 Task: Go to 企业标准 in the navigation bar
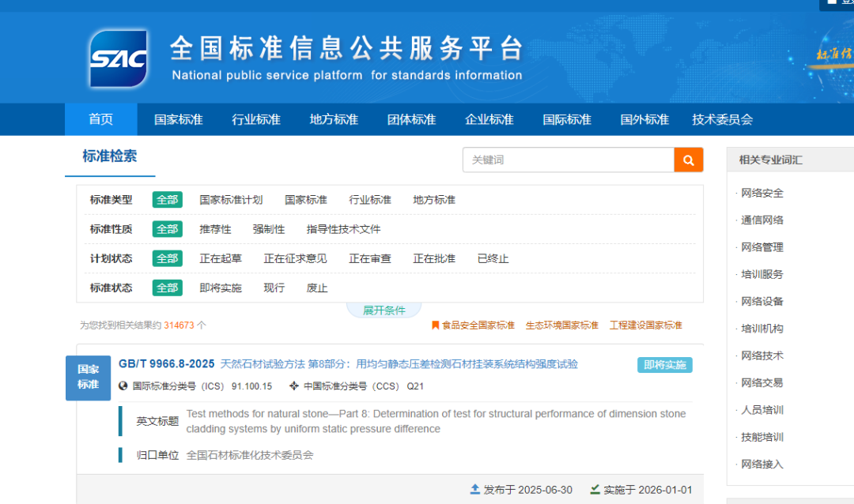[x=489, y=119]
